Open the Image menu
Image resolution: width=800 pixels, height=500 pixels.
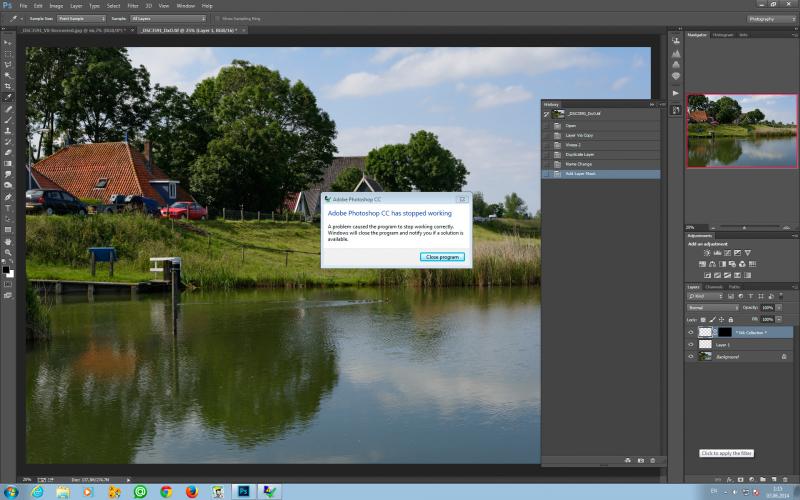[x=56, y=6]
